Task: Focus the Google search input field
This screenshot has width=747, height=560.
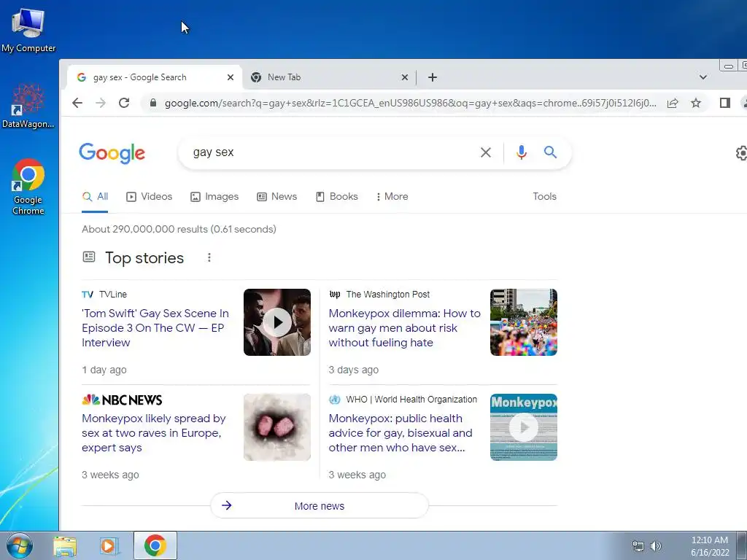Action: click(329, 152)
